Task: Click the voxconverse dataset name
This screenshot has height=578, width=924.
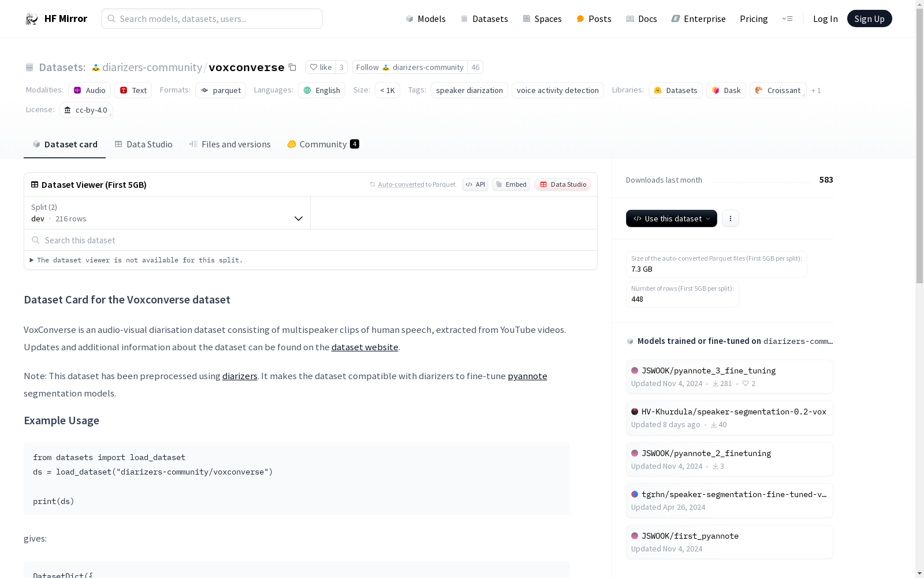Action: pos(247,67)
